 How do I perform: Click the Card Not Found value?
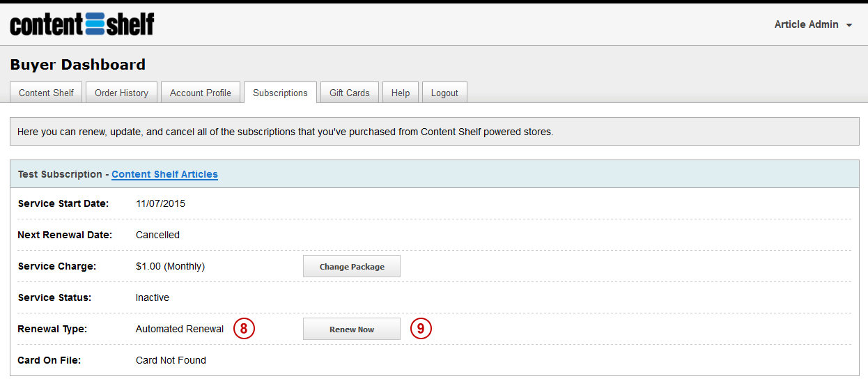[171, 360]
